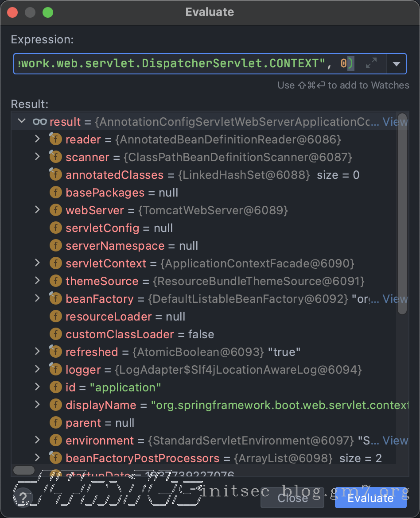Click the field icon beside beanFactory
Image resolution: width=420 pixels, height=518 pixels.
pyautogui.click(x=55, y=299)
